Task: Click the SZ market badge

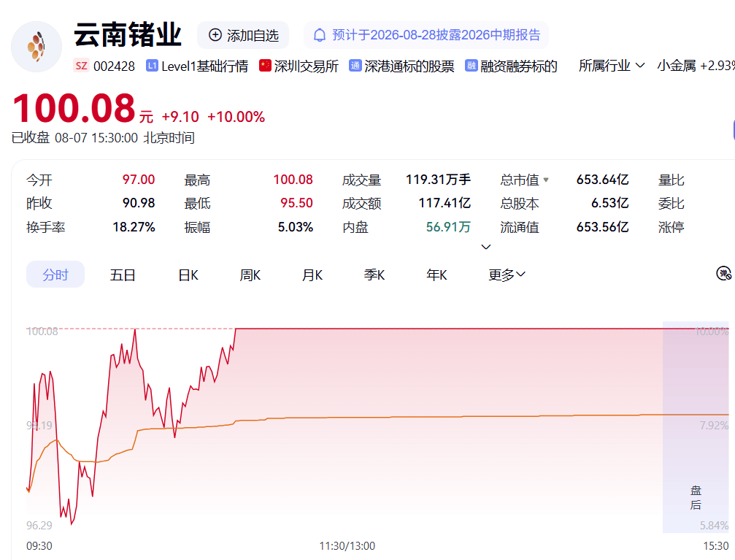Action: (81, 66)
